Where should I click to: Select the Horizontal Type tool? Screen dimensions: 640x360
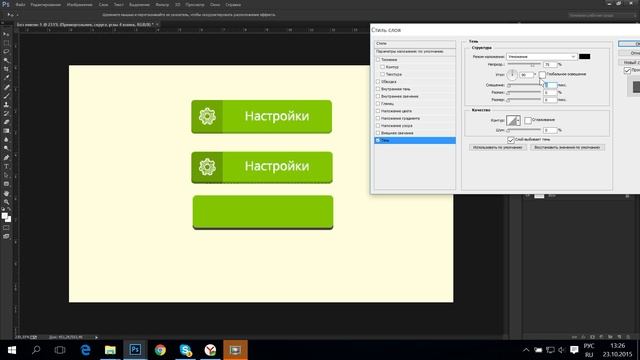(6, 166)
